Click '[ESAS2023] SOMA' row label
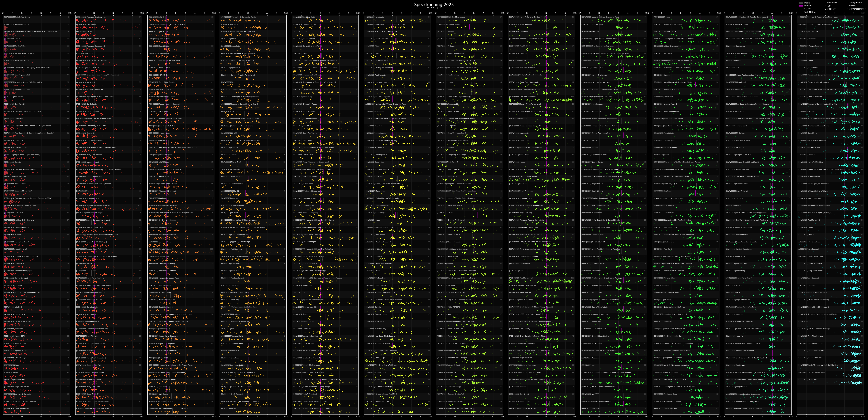 (733, 68)
